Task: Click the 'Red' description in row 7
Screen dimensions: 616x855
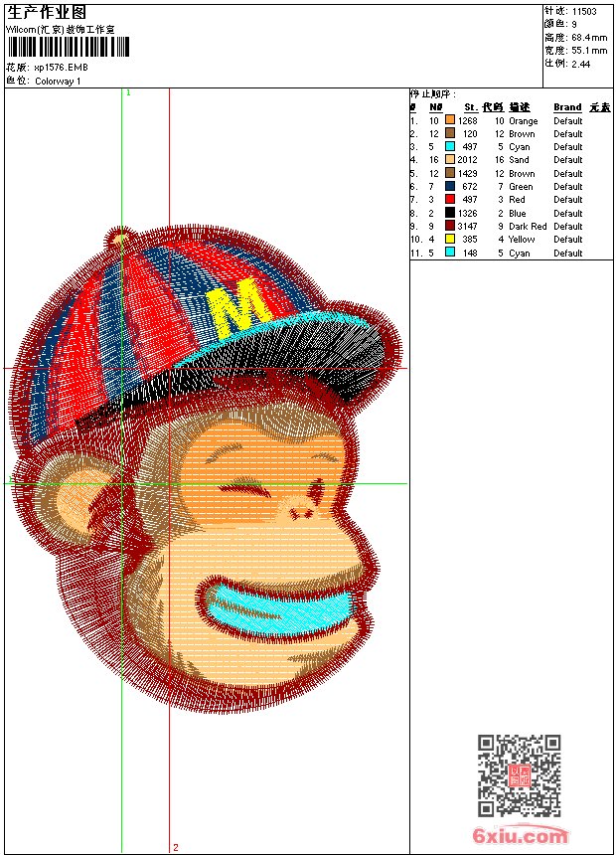Action: pos(517,200)
